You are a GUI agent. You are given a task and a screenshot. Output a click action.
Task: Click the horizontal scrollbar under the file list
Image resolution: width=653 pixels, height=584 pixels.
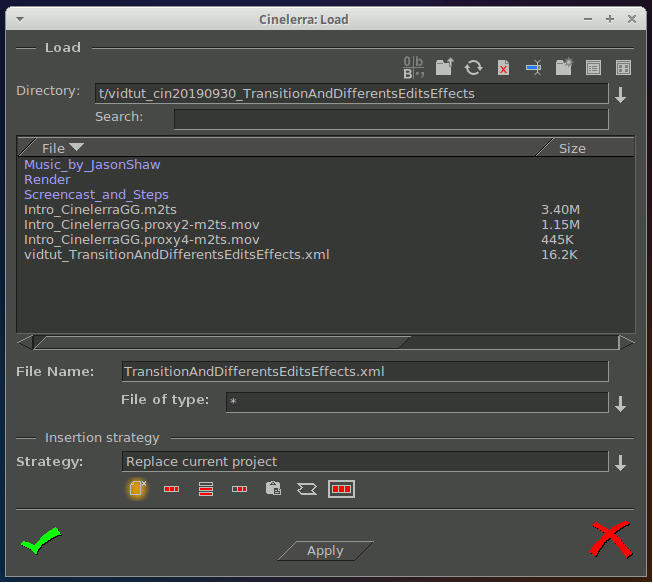pos(220,342)
